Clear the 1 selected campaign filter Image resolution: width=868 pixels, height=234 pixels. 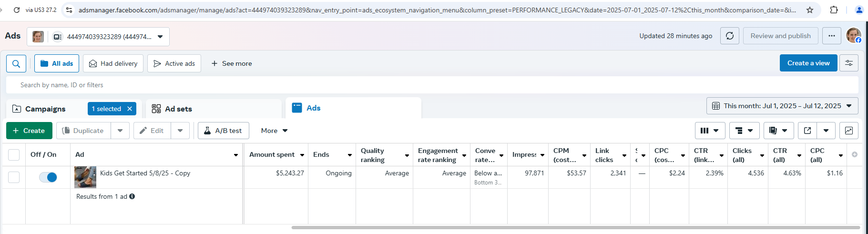(x=130, y=109)
